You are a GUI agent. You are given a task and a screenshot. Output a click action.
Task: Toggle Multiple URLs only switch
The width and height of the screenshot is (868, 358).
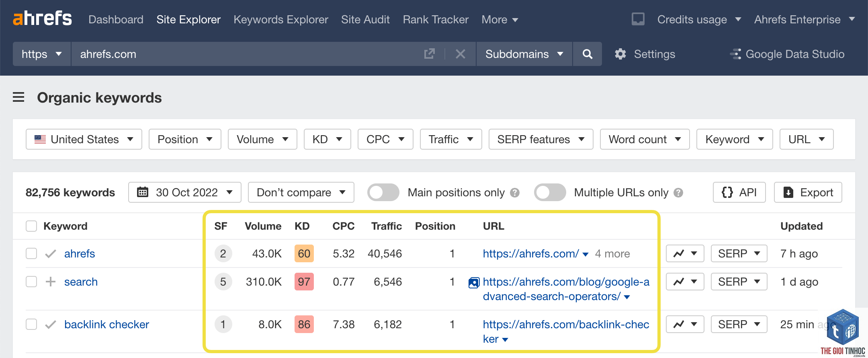pos(550,192)
